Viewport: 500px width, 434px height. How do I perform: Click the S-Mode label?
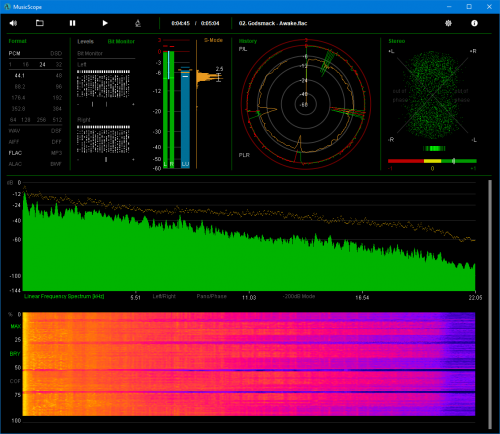pos(213,40)
